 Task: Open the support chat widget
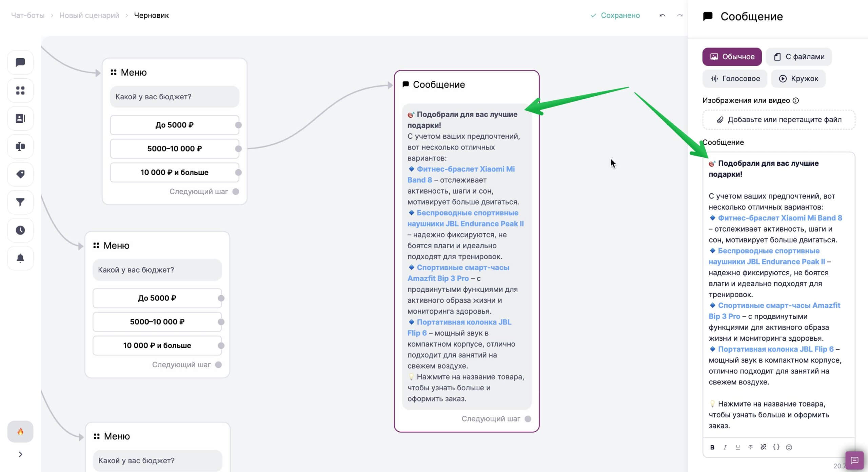854,460
